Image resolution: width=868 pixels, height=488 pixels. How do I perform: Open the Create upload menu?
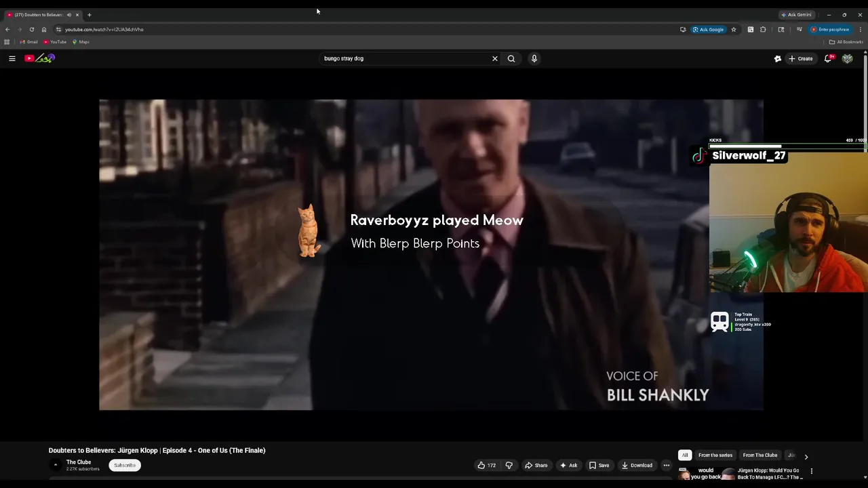[801, 58]
